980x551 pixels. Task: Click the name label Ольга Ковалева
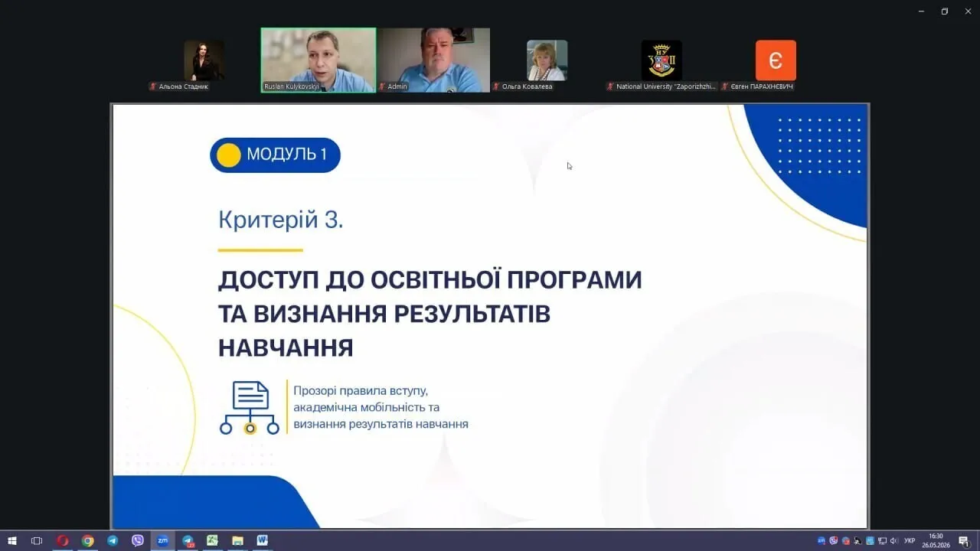[x=527, y=86]
